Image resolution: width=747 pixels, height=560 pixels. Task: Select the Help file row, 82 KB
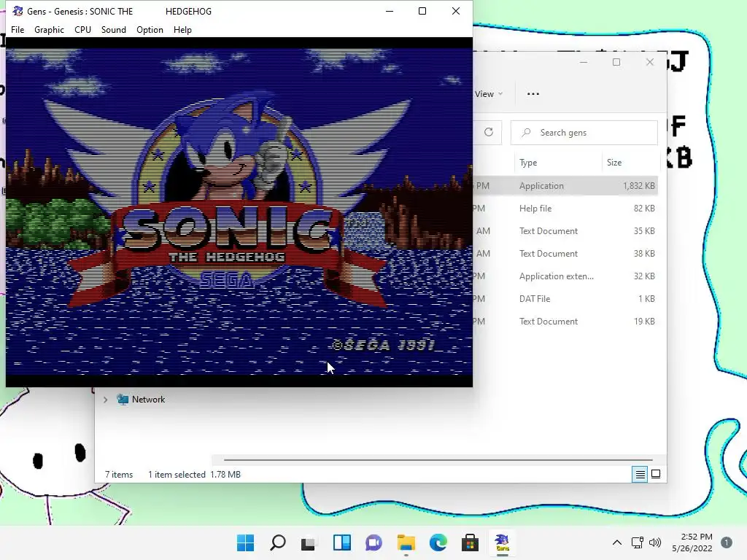coord(565,208)
